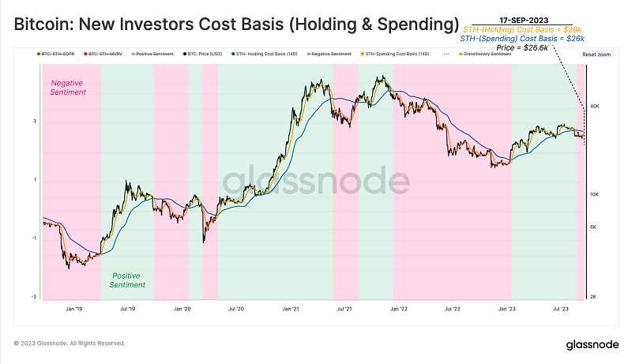Click the dashed line legend icon

tap(446, 54)
